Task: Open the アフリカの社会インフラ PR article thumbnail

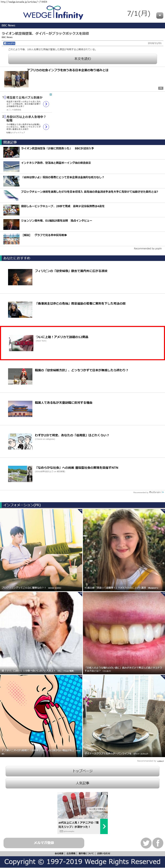Action: point(16,79)
